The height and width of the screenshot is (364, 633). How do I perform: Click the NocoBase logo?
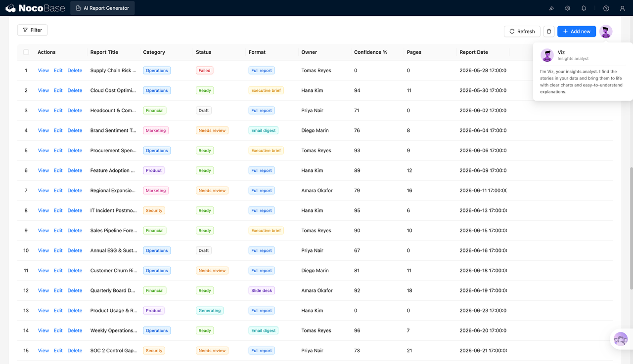34,8
